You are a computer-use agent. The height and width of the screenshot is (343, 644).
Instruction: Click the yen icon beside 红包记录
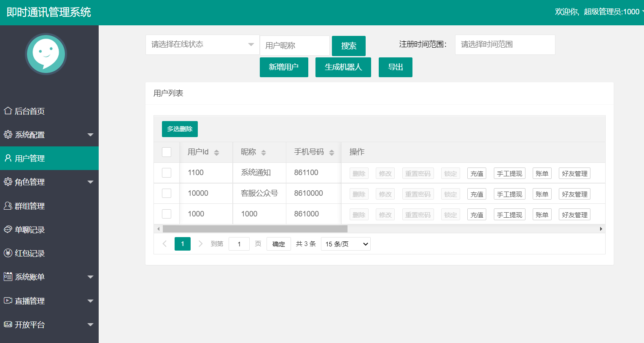[x=8, y=253]
